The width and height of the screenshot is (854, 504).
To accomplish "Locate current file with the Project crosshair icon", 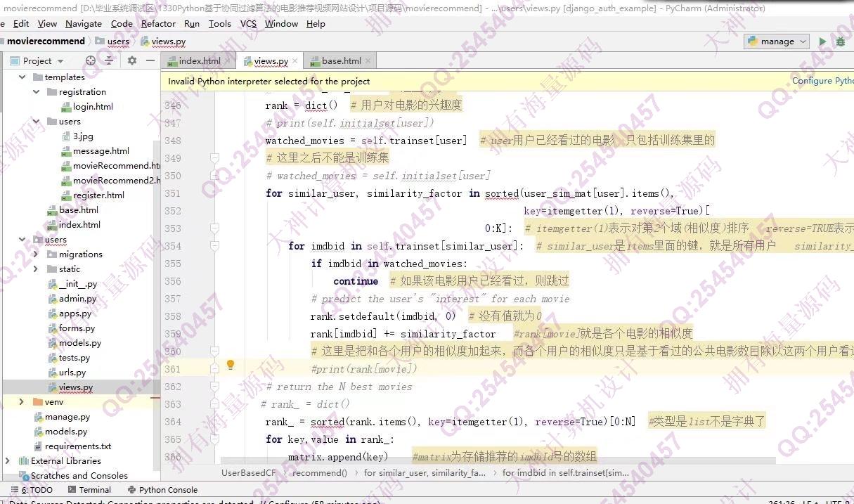I will pyautogui.click(x=91, y=61).
